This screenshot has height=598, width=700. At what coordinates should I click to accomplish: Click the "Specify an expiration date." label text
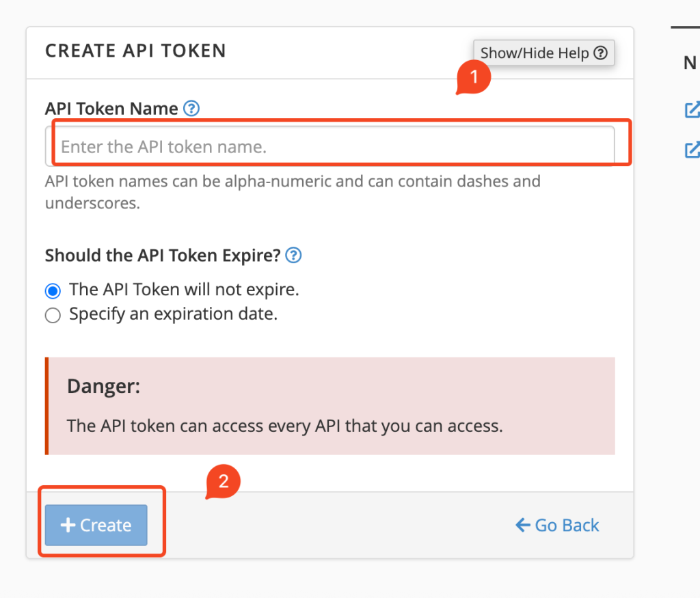173,314
